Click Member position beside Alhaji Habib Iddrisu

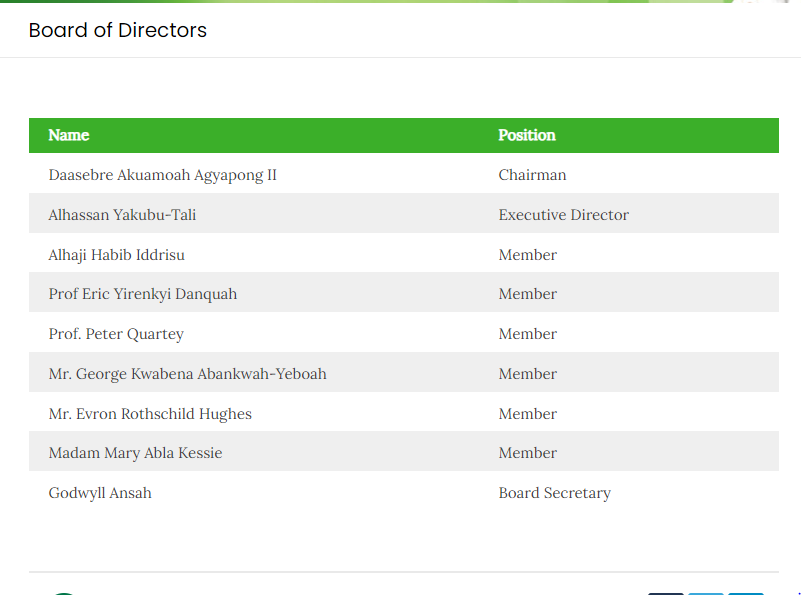(x=527, y=255)
